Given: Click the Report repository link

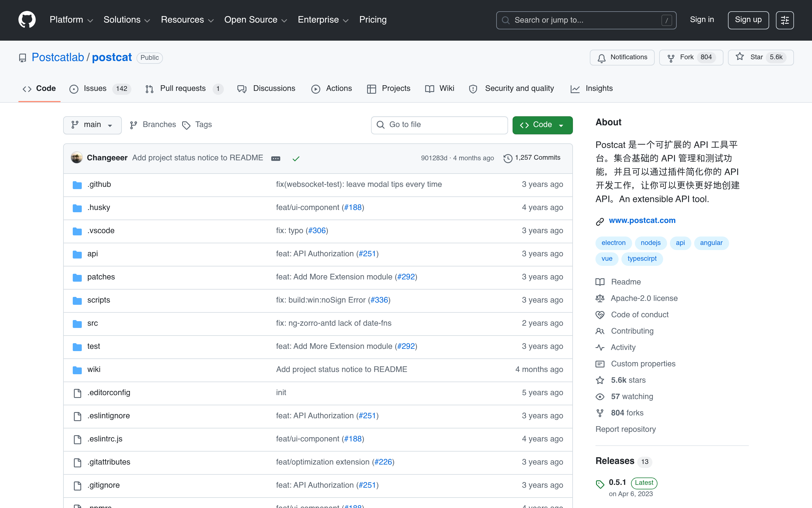Looking at the screenshot, I should (625, 429).
